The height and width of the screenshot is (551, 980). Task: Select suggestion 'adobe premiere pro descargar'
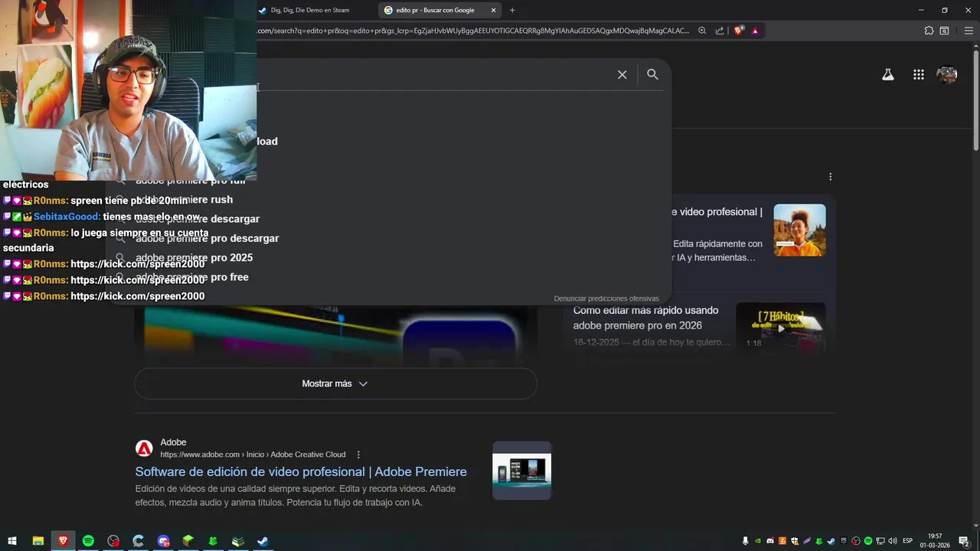click(x=207, y=238)
